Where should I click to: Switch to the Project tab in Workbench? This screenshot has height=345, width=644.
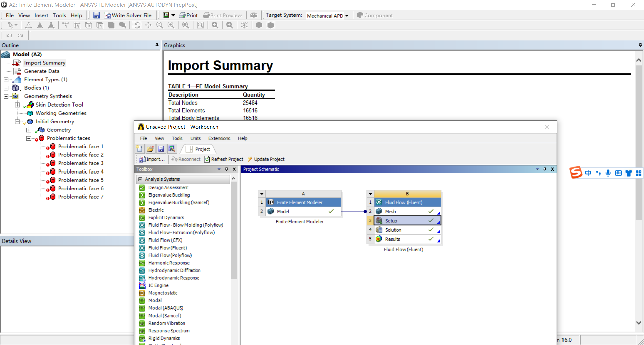pos(198,149)
